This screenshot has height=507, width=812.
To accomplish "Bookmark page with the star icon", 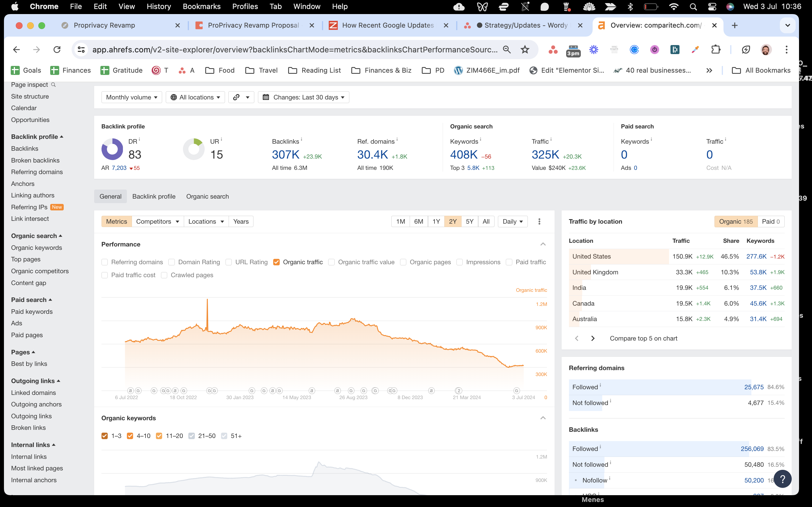I will click(525, 50).
